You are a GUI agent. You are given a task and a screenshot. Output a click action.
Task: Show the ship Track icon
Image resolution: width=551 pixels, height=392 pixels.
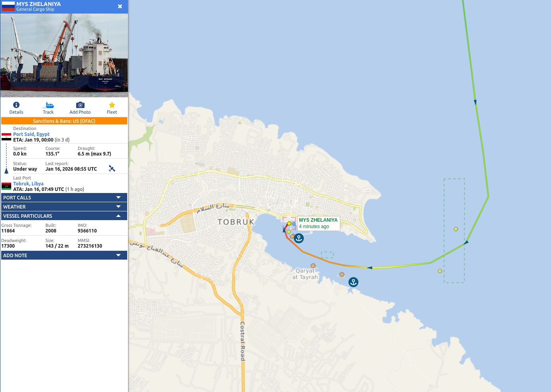[48, 105]
